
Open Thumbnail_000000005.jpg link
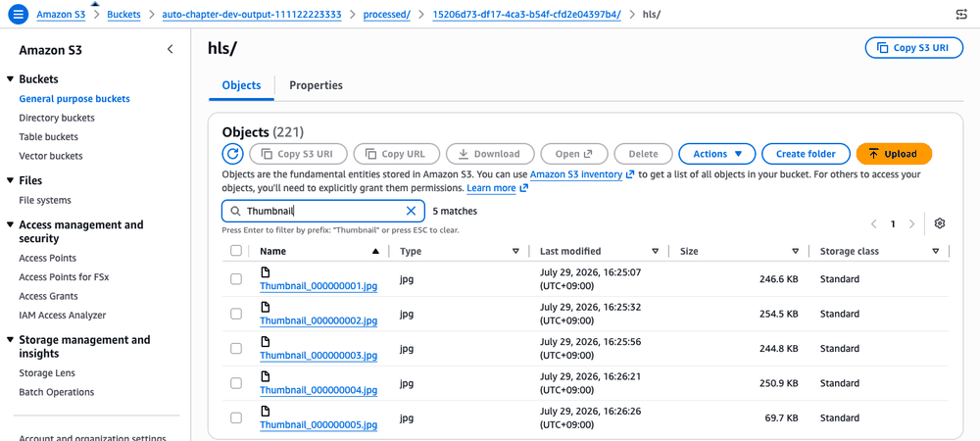coord(318,424)
